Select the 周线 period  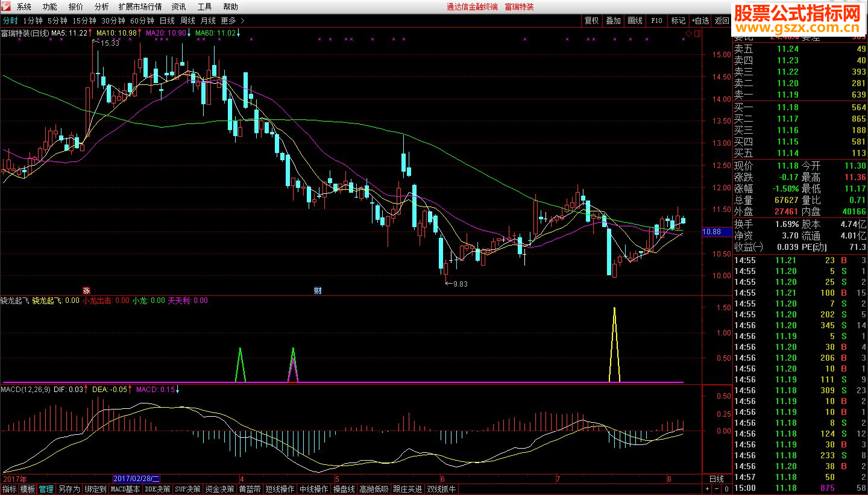(187, 20)
